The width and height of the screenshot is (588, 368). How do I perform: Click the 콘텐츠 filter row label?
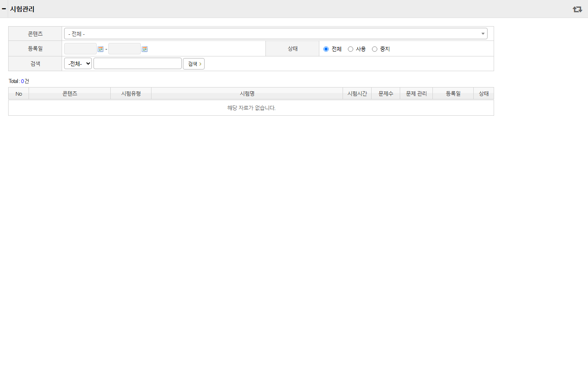35,34
